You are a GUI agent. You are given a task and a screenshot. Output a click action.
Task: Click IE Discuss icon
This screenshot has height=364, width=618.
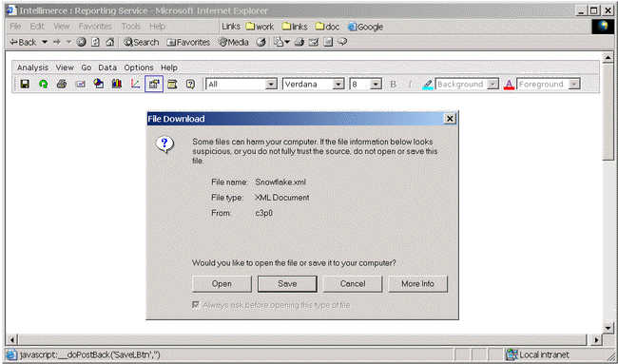point(328,42)
